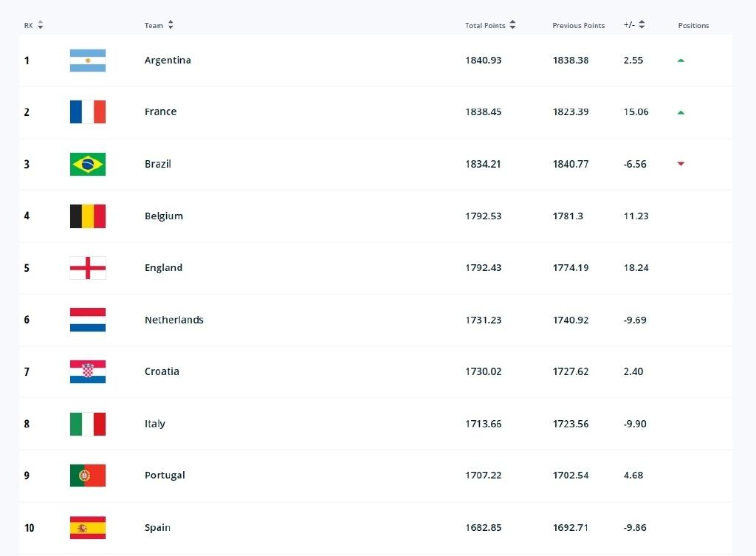756x556 pixels.
Task: Click the Spain flag icon
Action: [88, 528]
